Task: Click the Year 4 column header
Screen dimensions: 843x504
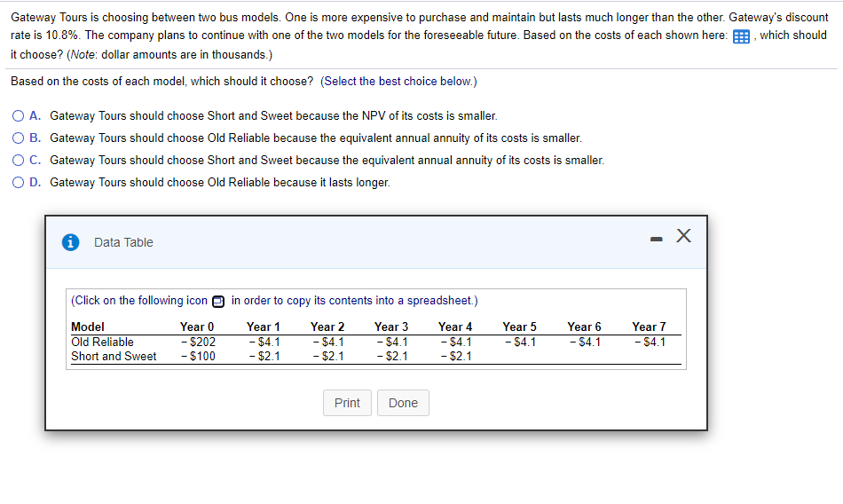Action: 455,327
